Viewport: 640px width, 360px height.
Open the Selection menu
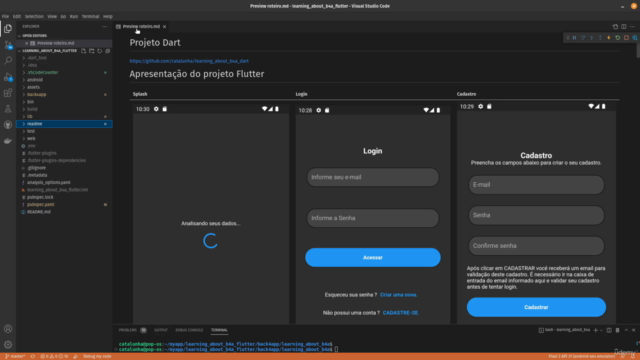click(34, 17)
